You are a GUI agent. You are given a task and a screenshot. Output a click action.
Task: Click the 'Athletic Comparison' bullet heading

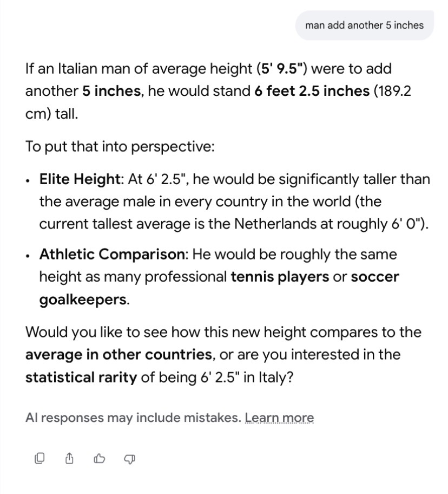(x=113, y=254)
